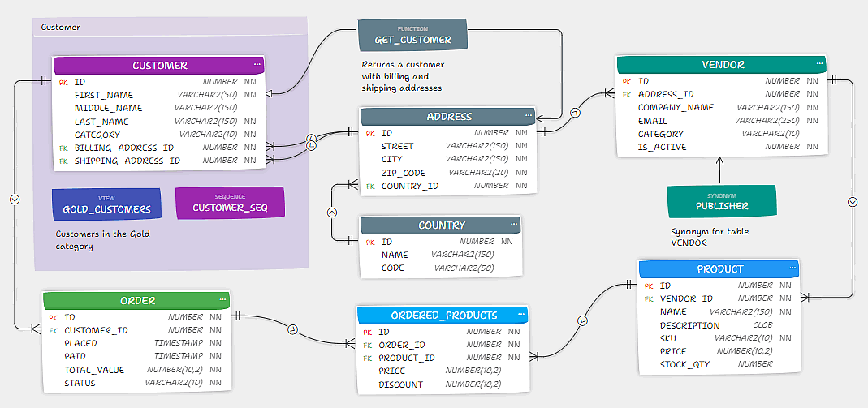Select the STREET column in ADDRESS

[448, 146]
